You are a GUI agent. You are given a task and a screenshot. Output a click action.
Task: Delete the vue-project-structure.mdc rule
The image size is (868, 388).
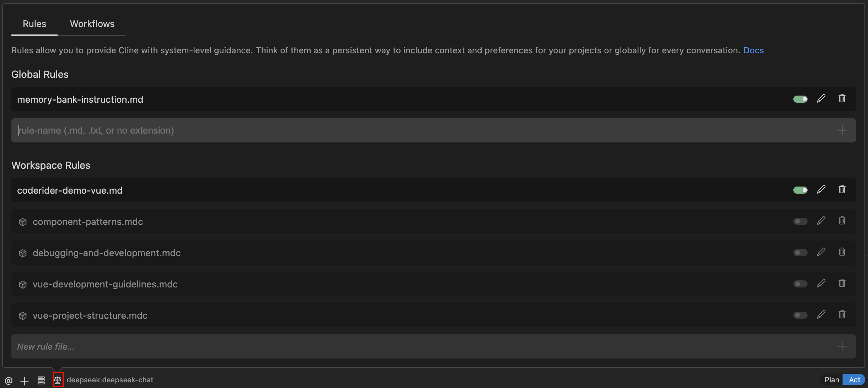tap(842, 314)
